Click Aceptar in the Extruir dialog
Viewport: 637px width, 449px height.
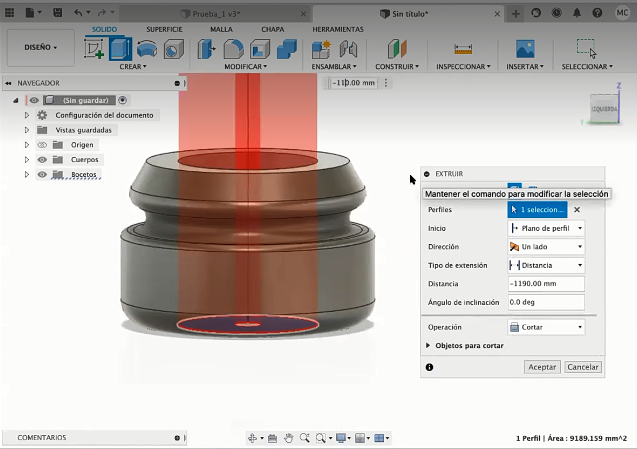[x=542, y=367]
